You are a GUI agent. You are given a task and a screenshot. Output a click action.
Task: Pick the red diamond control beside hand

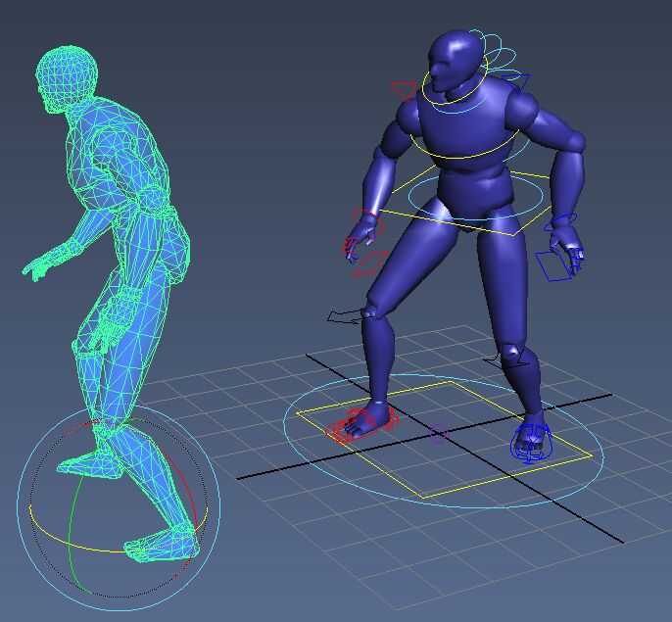[x=369, y=263]
